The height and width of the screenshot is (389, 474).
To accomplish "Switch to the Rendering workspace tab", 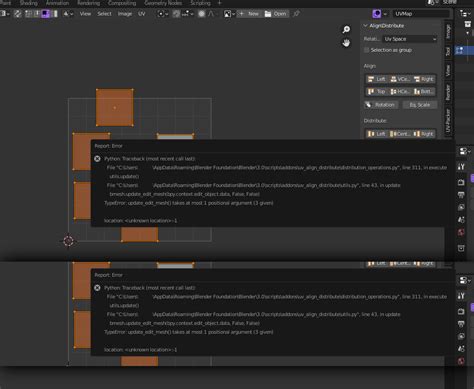I will 88,3.
